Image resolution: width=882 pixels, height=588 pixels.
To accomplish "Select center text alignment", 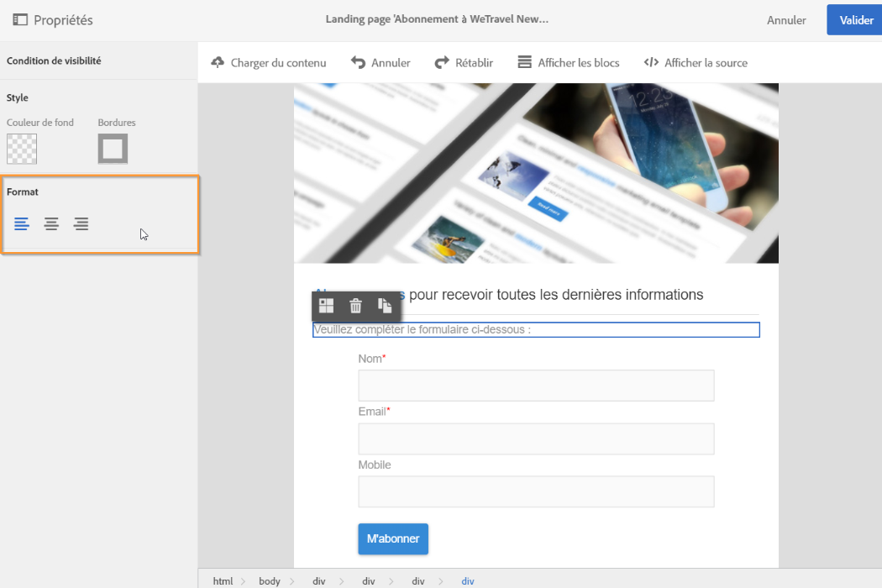I will pos(51,224).
